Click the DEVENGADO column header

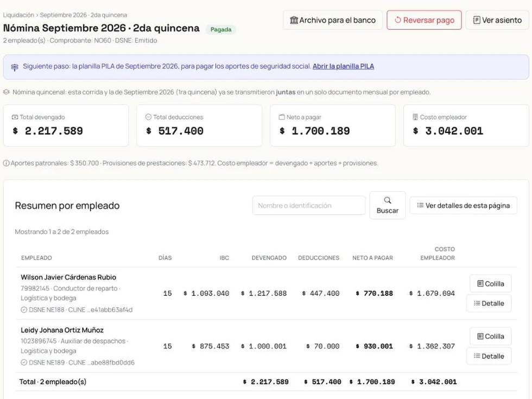pyautogui.click(x=269, y=258)
